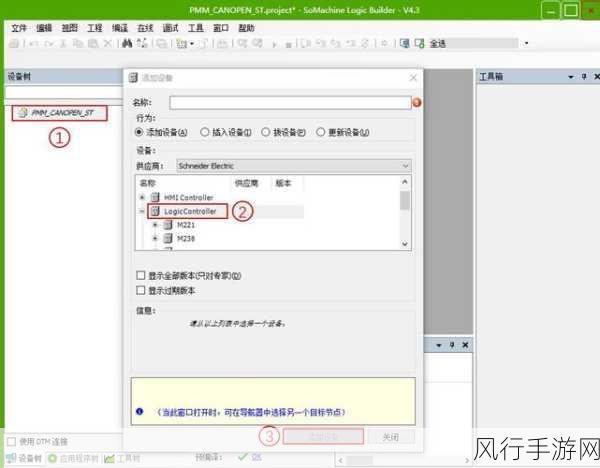Click the green-badge icon directly before 全选
600x468 pixels.
(x=419, y=44)
